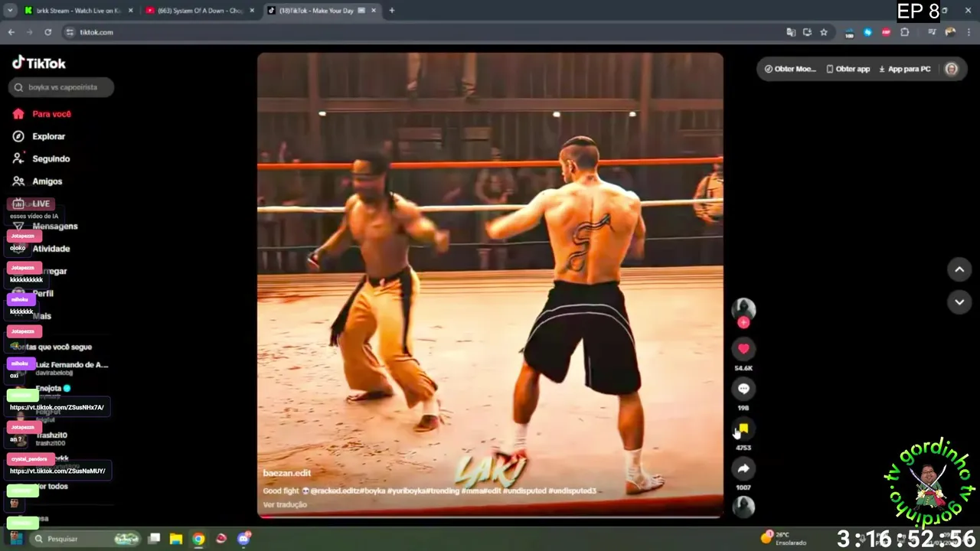Close the YouTube System Of A Down tab
Viewport: 980px width, 551px height.
tap(252, 11)
